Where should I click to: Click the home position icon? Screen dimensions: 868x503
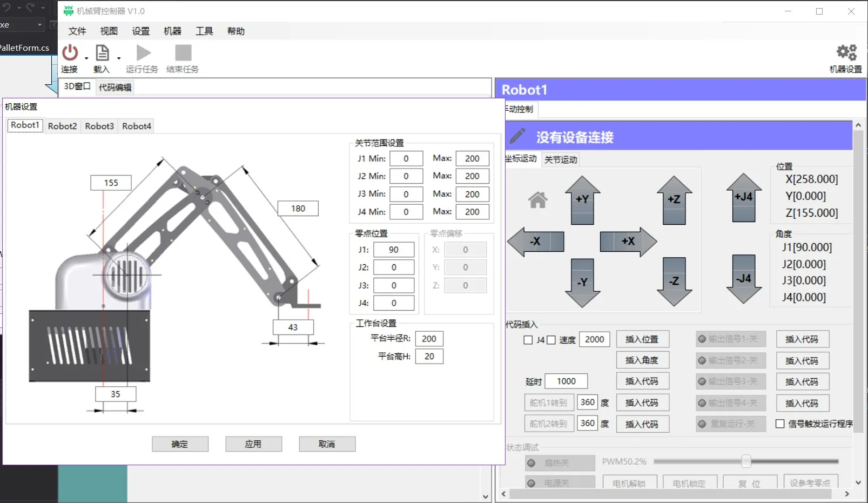tap(537, 200)
